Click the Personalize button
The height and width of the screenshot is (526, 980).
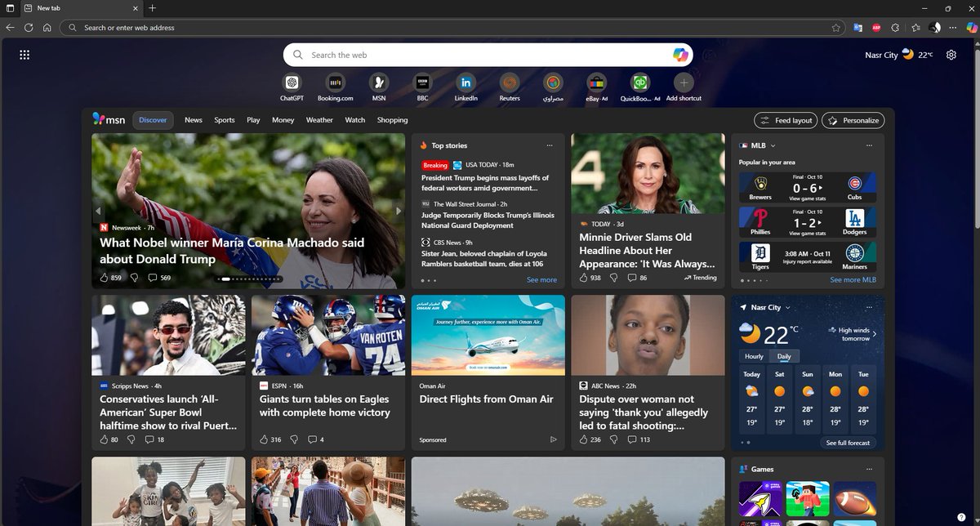[x=853, y=120]
